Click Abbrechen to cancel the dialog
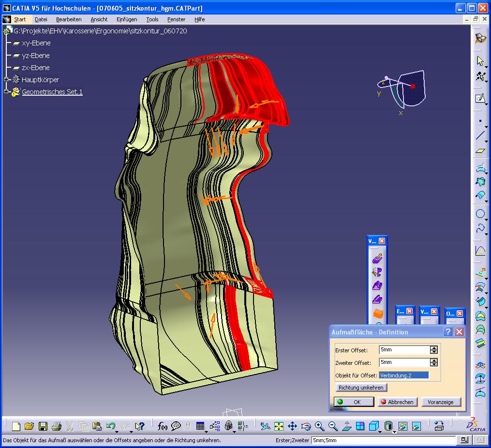The height and width of the screenshot is (448, 491). point(398,402)
